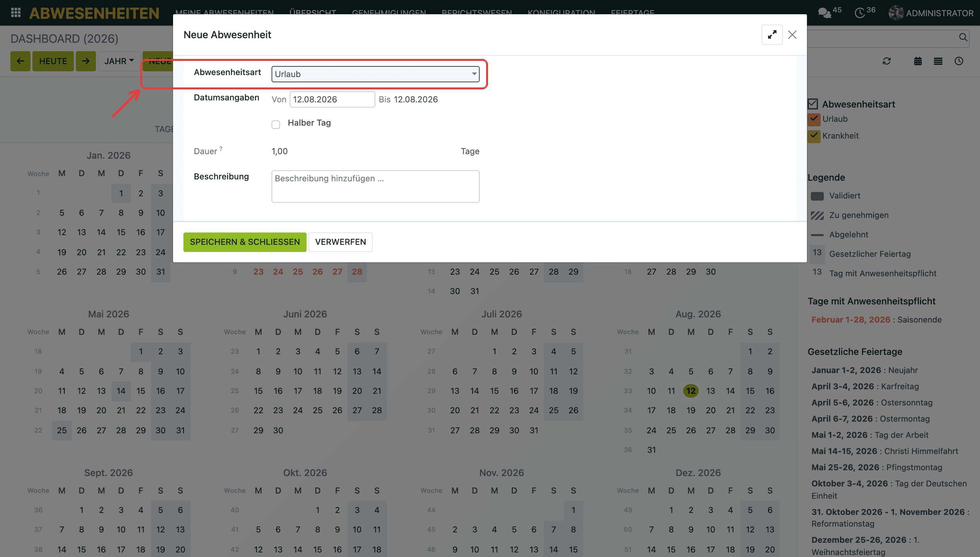Click the Validiert legend swatch
980x557 pixels.
(817, 196)
